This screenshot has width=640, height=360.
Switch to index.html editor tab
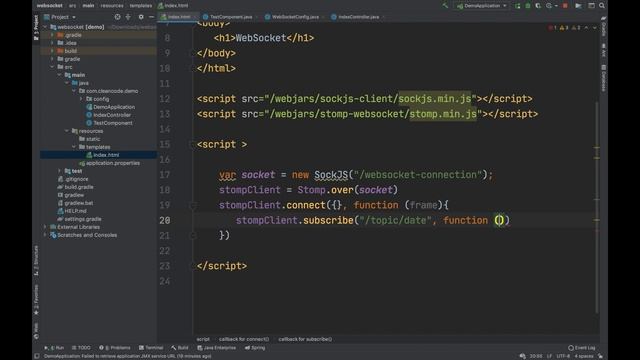pyautogui.click(x=178, y=17)
